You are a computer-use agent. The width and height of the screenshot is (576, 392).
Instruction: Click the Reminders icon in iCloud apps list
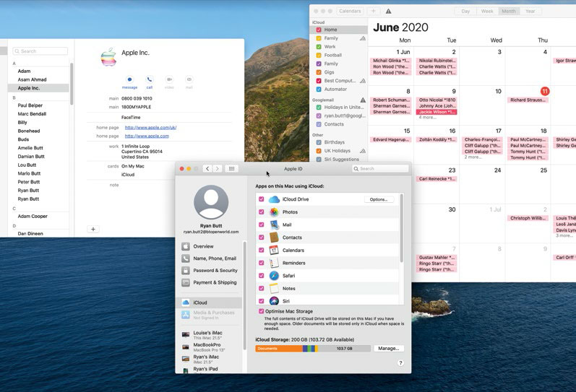tap(274, 263)
